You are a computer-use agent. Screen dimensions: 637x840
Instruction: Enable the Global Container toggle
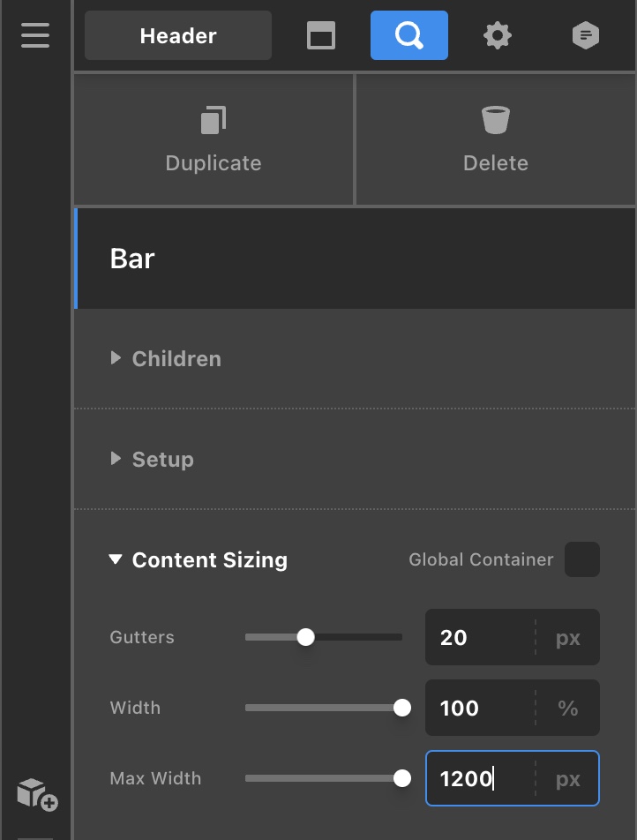(581, 559)
